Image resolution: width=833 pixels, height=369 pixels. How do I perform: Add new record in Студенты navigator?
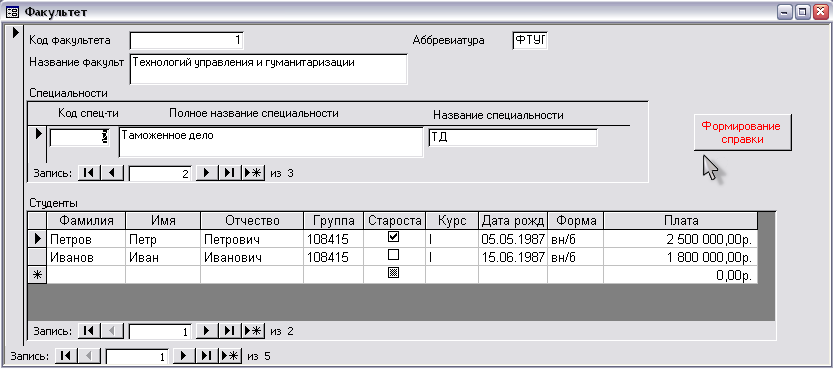point(253,331)
